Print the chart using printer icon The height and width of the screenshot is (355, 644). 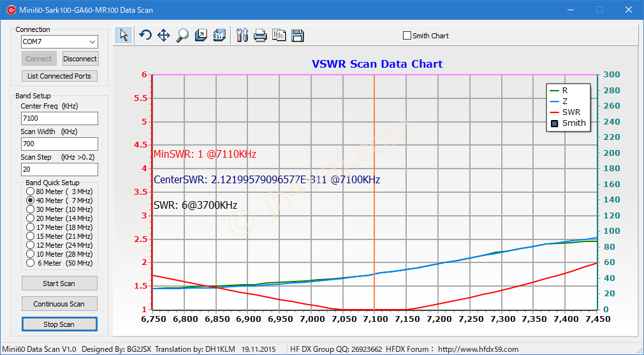click(260, 35)
